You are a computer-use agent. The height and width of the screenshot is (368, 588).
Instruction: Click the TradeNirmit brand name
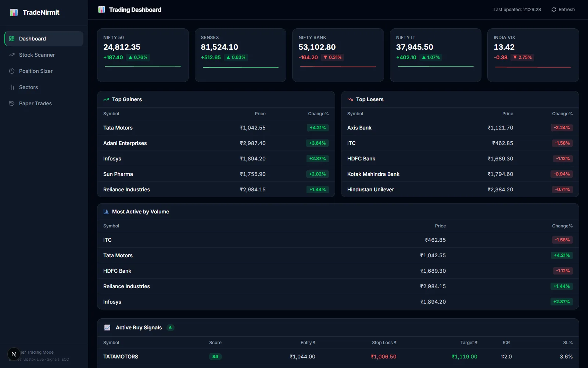tap(41, 13)
